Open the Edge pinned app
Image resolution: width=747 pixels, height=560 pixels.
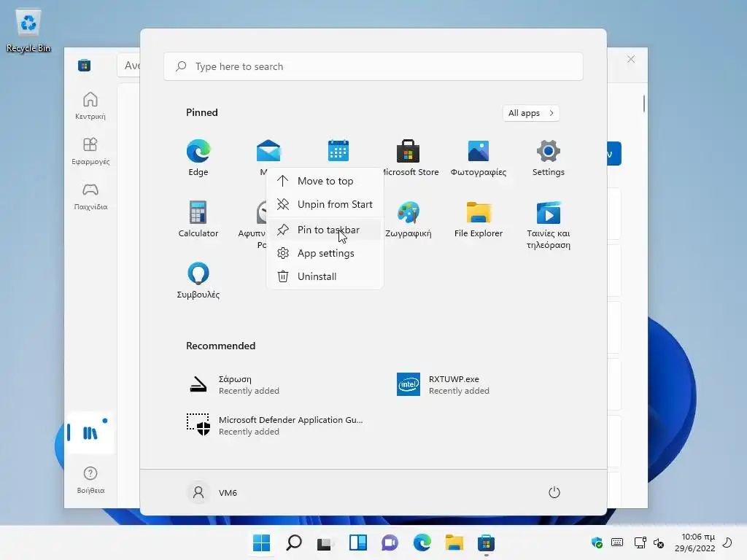point(198,157)
